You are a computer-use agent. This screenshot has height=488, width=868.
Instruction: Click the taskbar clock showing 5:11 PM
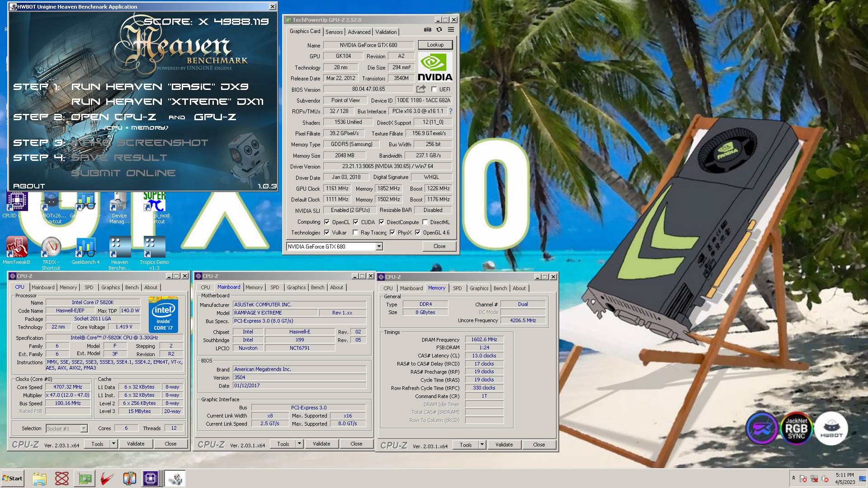tap(844, 479)
